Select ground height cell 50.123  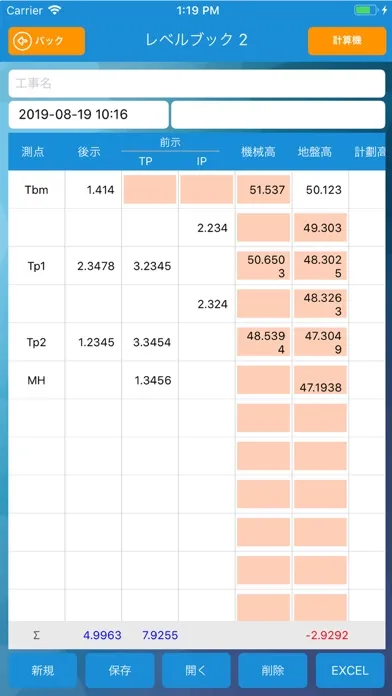pos(321,190)
